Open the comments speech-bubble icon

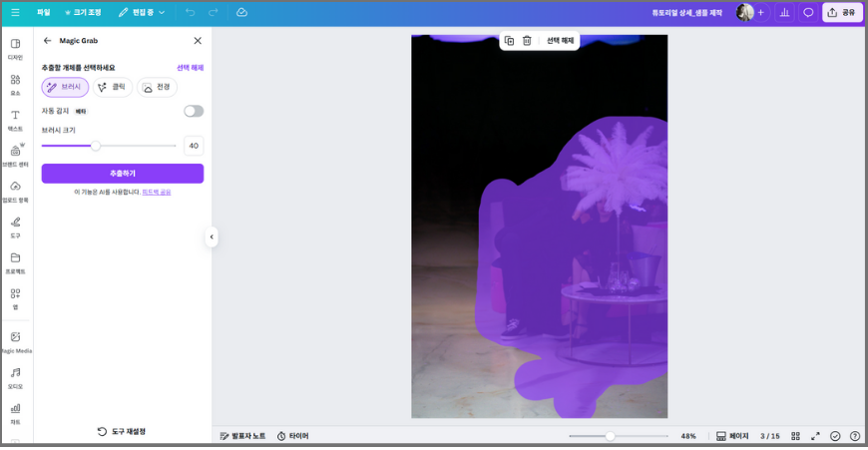pos(808,12)
